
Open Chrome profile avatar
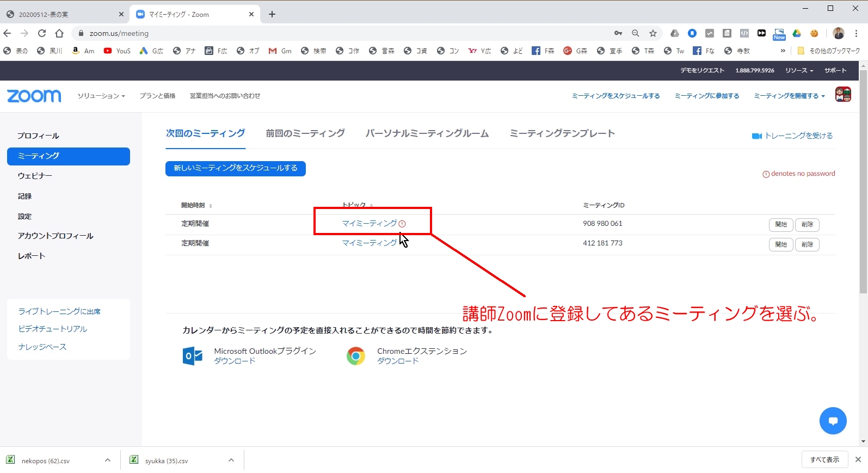839,33
